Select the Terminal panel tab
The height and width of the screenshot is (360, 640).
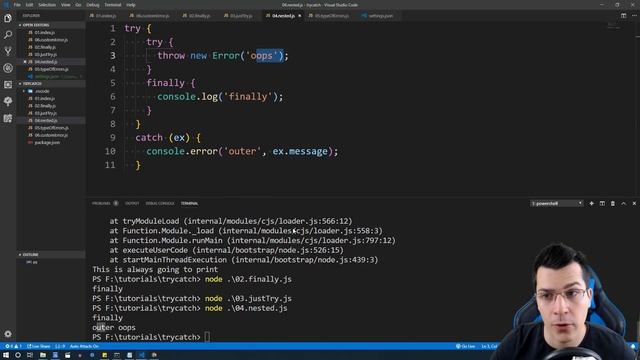pyautogui.click(x=189, y=203)
